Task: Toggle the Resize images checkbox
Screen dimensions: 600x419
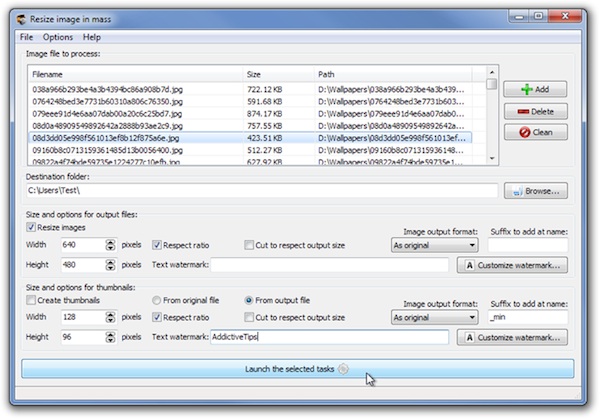Action: (x=30, y=228)
